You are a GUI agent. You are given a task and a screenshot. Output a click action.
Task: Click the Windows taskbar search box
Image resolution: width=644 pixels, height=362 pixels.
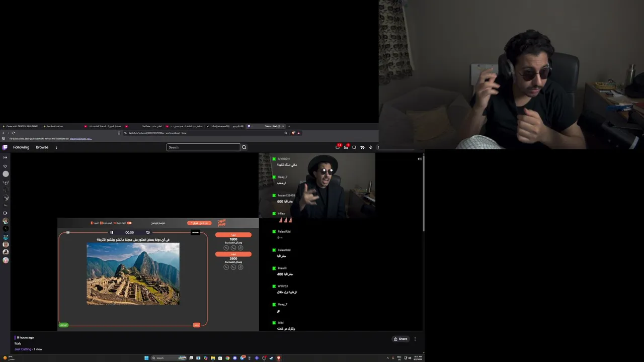click(169, 358)
